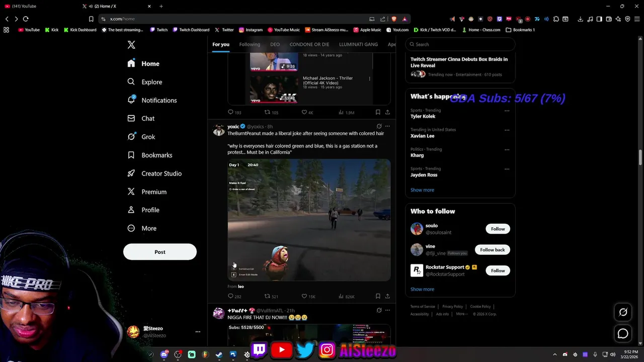Viewport: 644px width, 362px height.
Task: Open Twitch Dashboard bookmark
Action: [x=191, y=30]
